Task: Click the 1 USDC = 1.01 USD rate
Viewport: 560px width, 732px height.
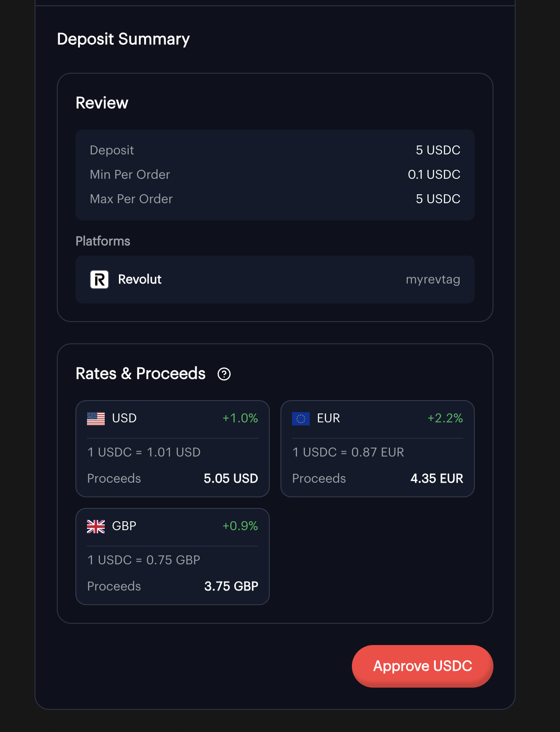Action: [x=144, y=452]
